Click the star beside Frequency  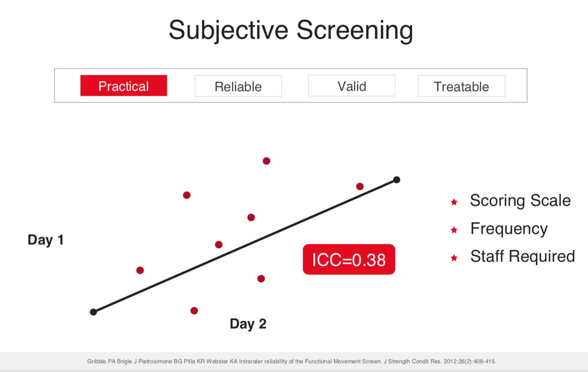click(x=454, y=230)
